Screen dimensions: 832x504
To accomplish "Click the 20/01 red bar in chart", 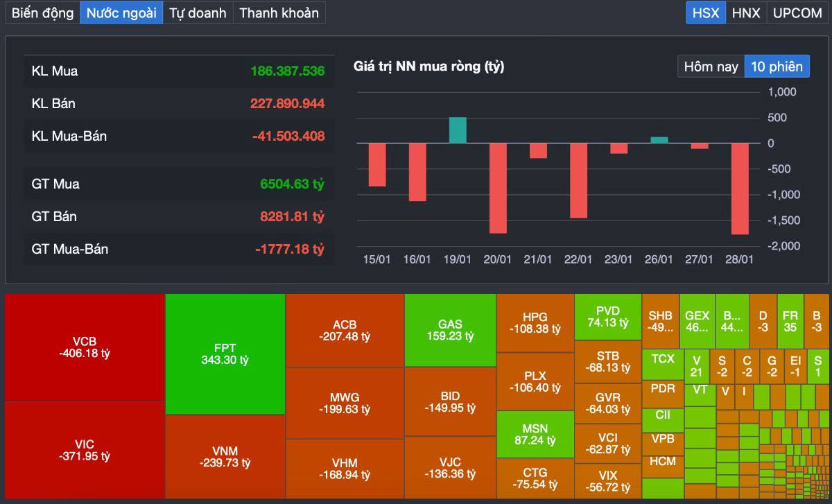I will [498, 188].
